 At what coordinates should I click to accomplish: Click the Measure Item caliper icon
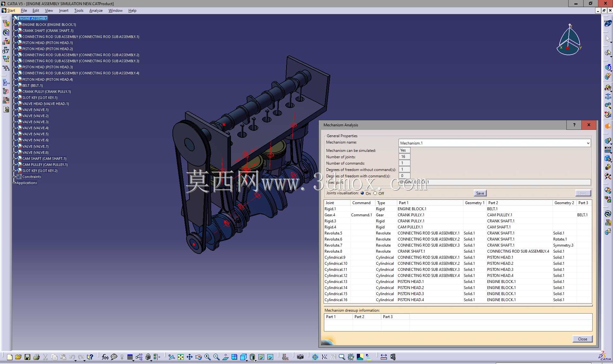click(x=393, y=357)
